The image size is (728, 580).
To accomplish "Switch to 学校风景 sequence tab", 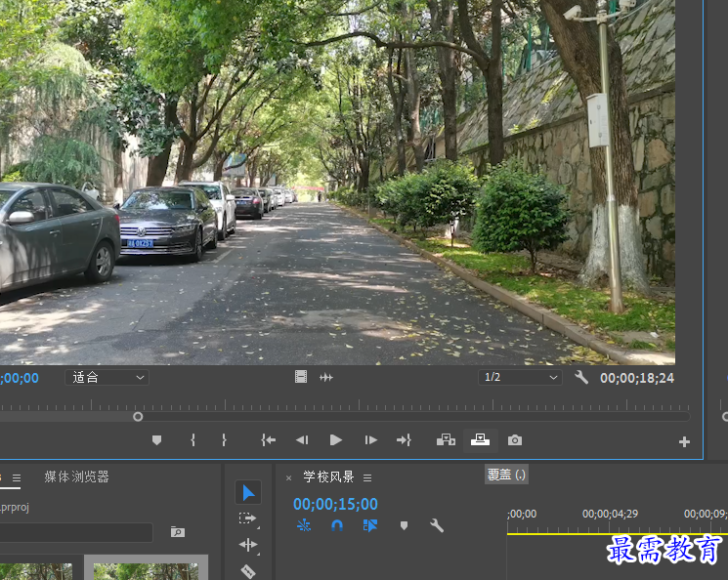I will (x=328, y=477).
